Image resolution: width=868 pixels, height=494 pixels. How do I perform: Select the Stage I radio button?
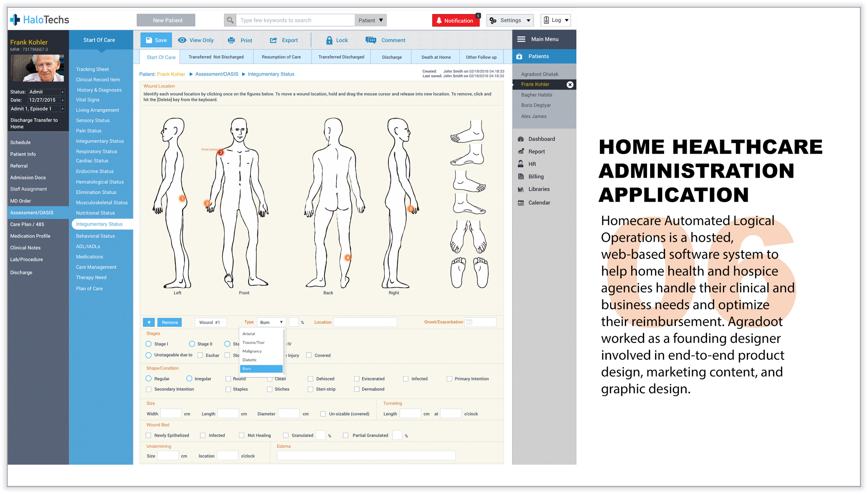click(x=149, y=344)
